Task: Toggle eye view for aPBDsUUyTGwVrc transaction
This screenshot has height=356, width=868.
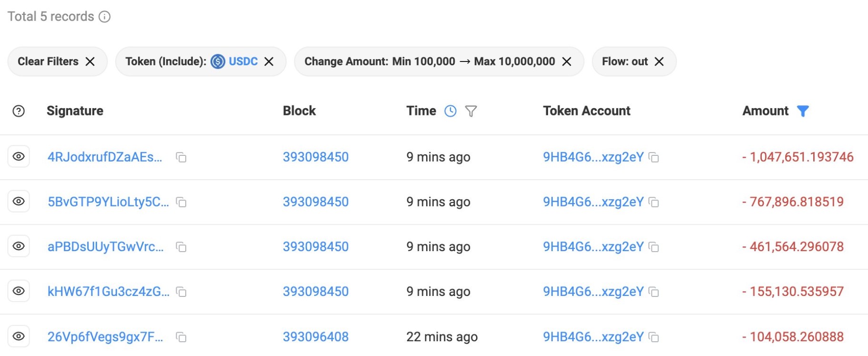Action: pos(19,246)
